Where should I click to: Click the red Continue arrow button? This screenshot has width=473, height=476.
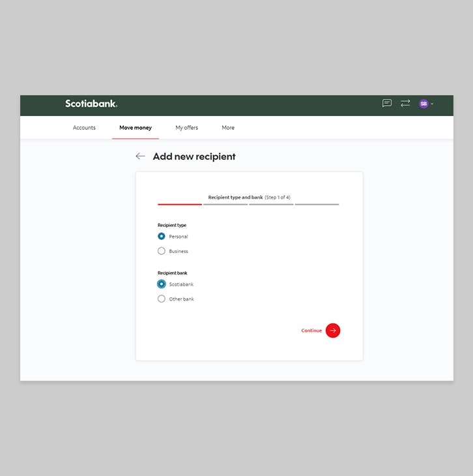pyautogui.click(x=333, y=331)
